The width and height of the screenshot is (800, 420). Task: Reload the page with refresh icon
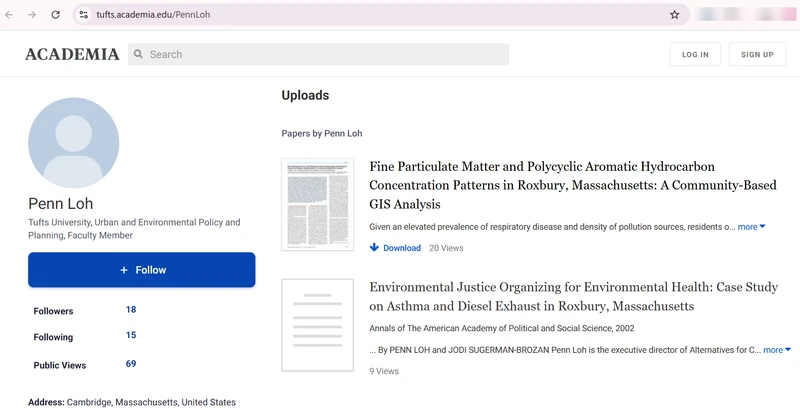pos(56,15)
